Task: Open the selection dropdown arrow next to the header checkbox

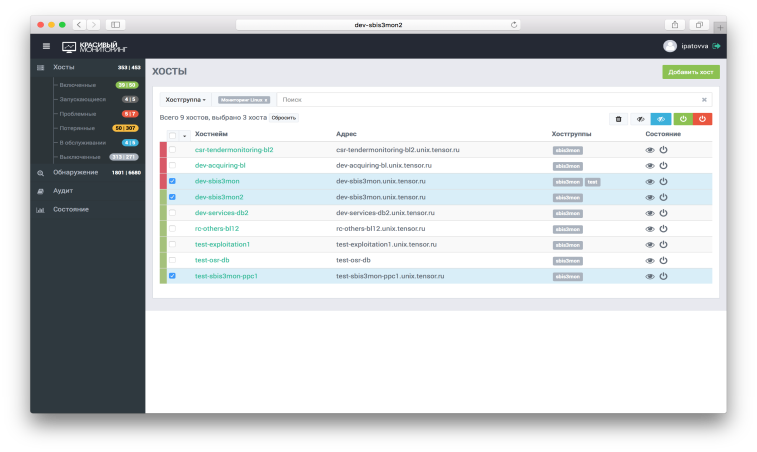Action: point(184,136)
